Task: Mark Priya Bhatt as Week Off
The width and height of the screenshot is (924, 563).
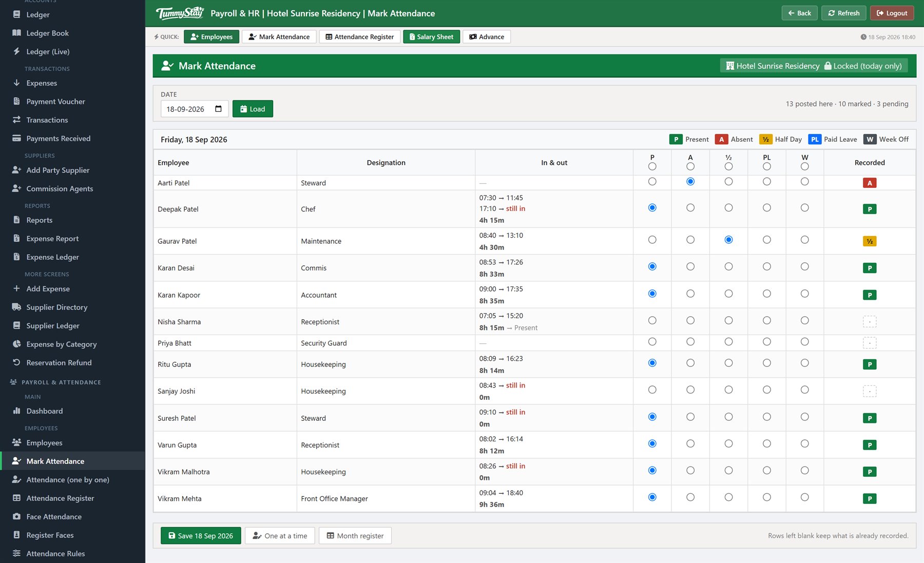Action: tap(804, 342)
